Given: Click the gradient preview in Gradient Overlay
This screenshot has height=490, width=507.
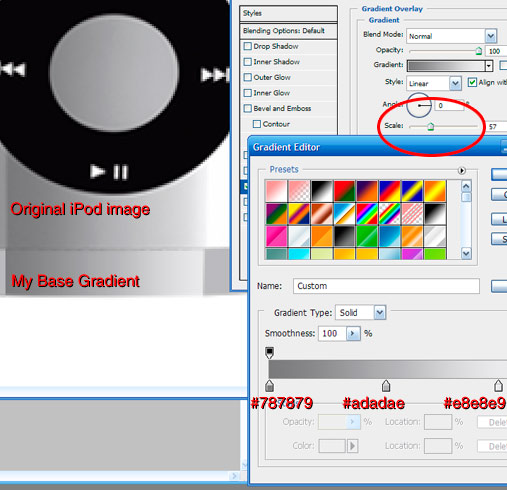Looking at the screenshot, I should [x=446, y=66].
